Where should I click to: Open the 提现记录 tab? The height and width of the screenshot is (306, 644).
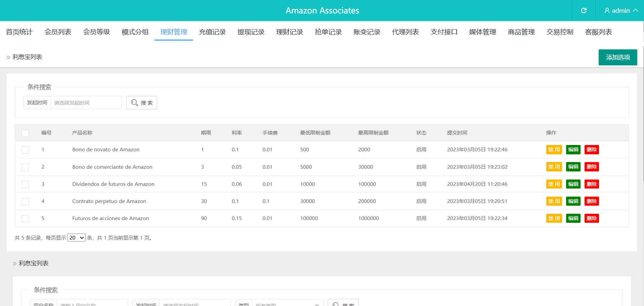click(251, 32)
